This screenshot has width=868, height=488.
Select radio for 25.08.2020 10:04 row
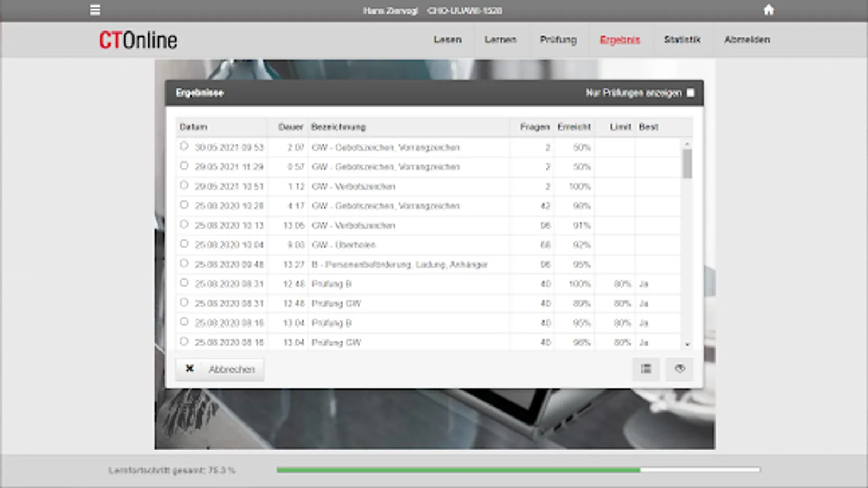point(184,244)
